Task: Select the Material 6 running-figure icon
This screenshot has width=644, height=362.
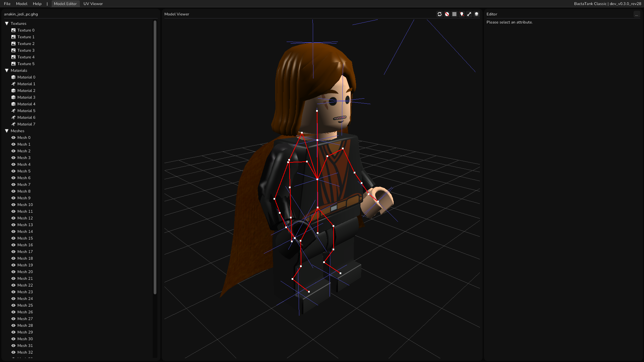Action: click(13, 117)
